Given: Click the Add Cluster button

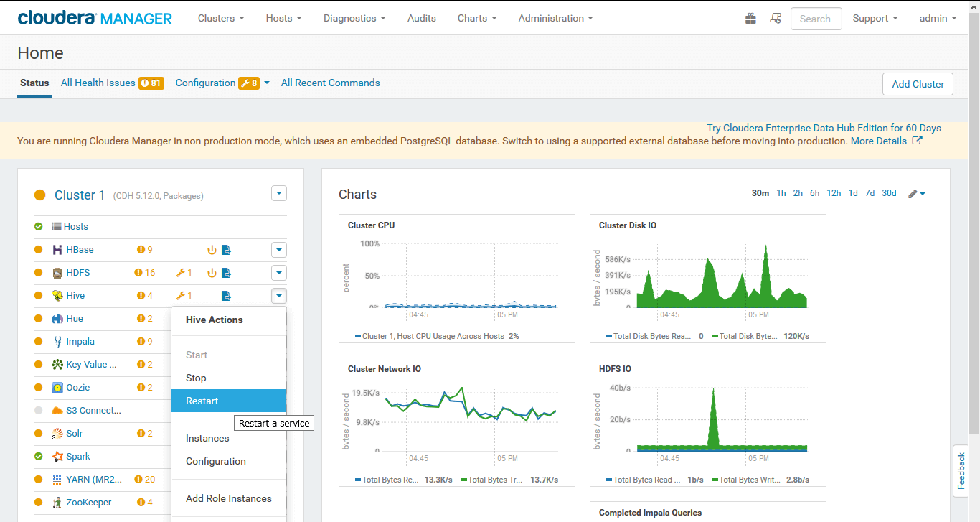Looking at the screenshot, I should 918,84.
